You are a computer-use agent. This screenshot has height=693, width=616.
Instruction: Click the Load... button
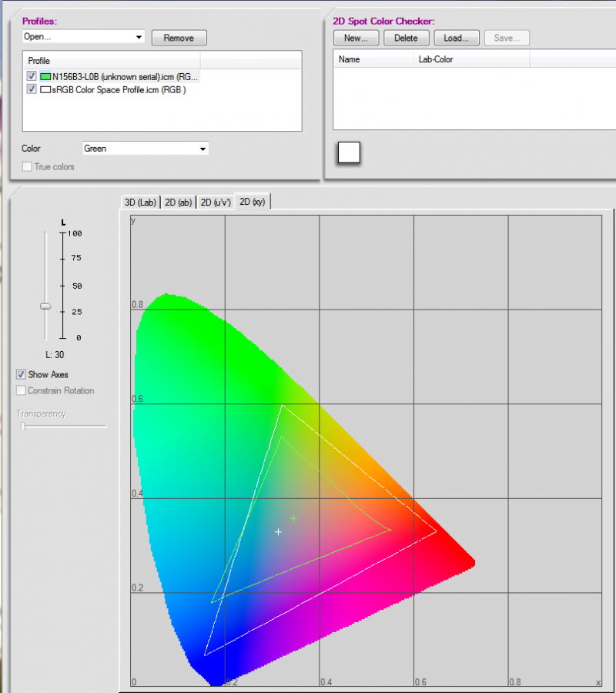(457, 38)
